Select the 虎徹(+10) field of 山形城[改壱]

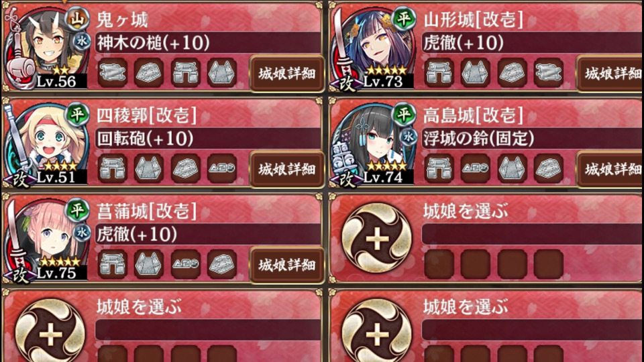tap(533, 42)
